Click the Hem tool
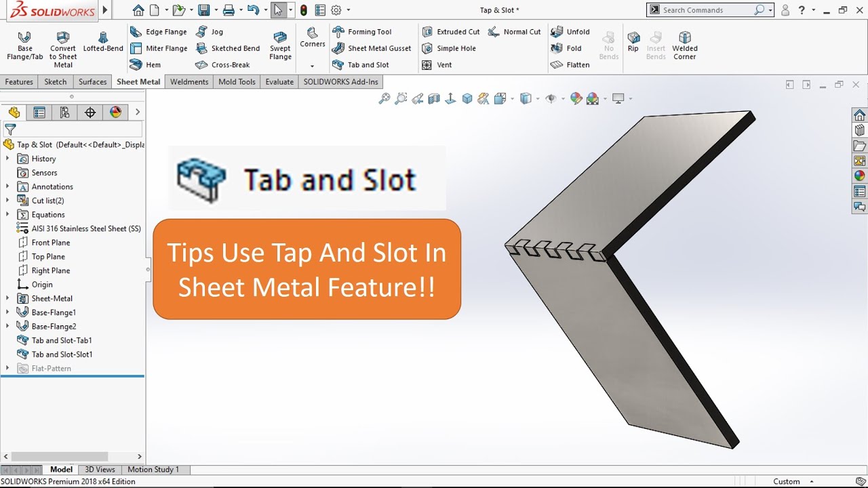The width and height of the screenshot is (868, 488). click(146, 65)
